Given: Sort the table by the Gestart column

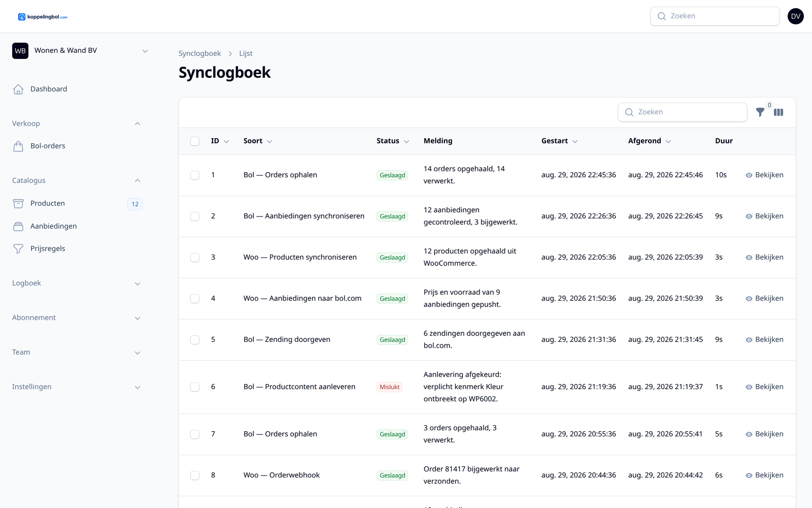Looking at the screenshot, I should point(559,141).
